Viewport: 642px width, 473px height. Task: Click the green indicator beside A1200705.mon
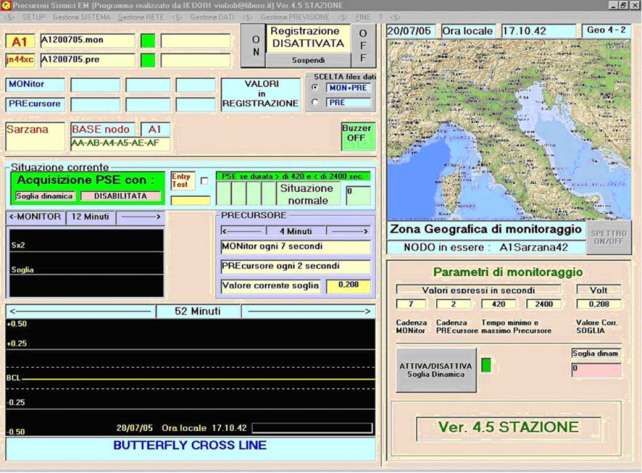click(147, 41)
